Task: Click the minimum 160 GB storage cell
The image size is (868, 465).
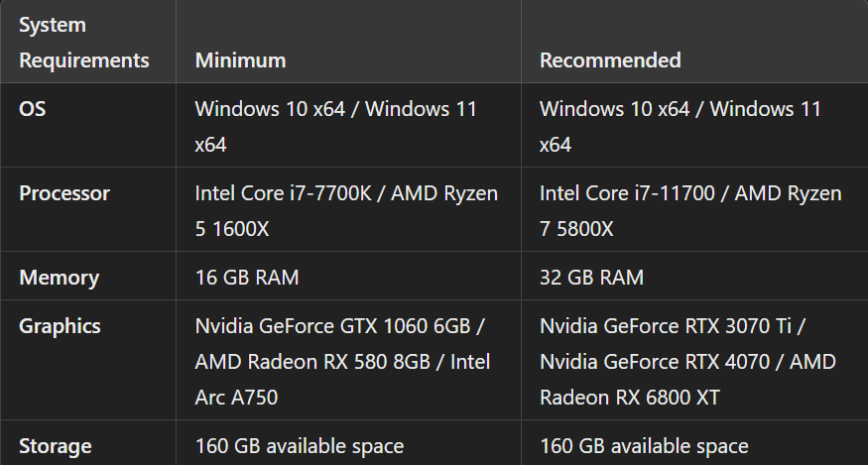Action: click(299, 446)
